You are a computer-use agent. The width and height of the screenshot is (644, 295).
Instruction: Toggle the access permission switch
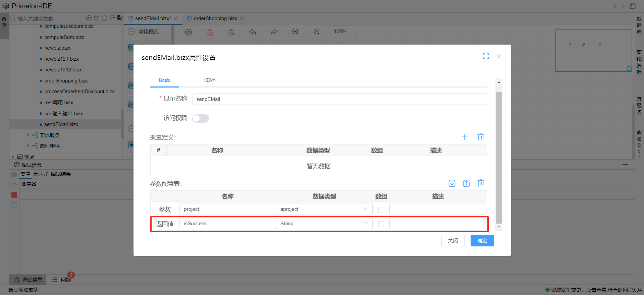[200, 118]
